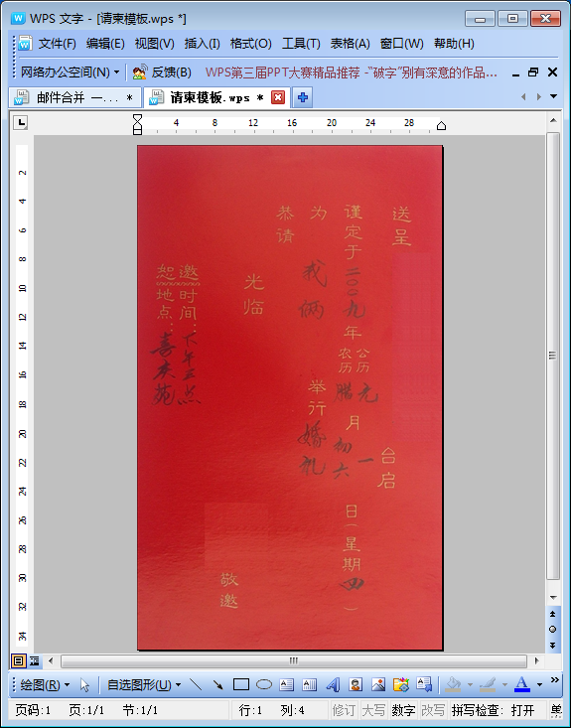Select the arrow drawing tool
The height and width of the screenshot is (728, 571).
(217, 684)
